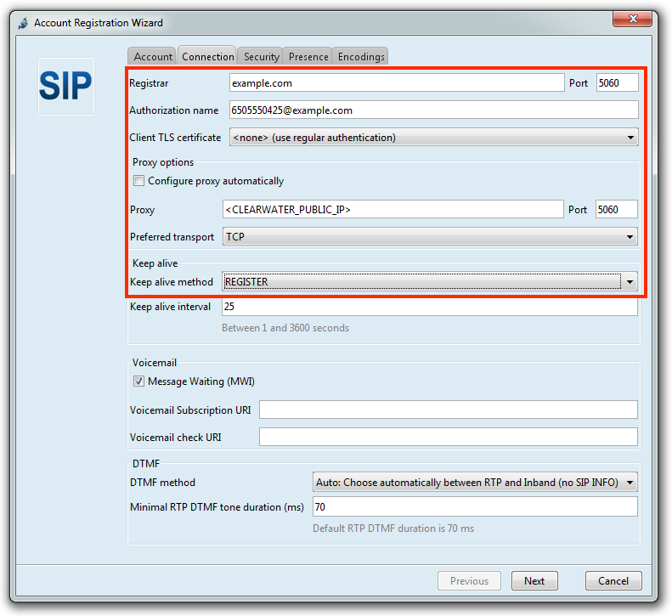This screenshot has height=616, width=672.
Task: Click the Voicemail Subscription URI field
Action: 448,410
